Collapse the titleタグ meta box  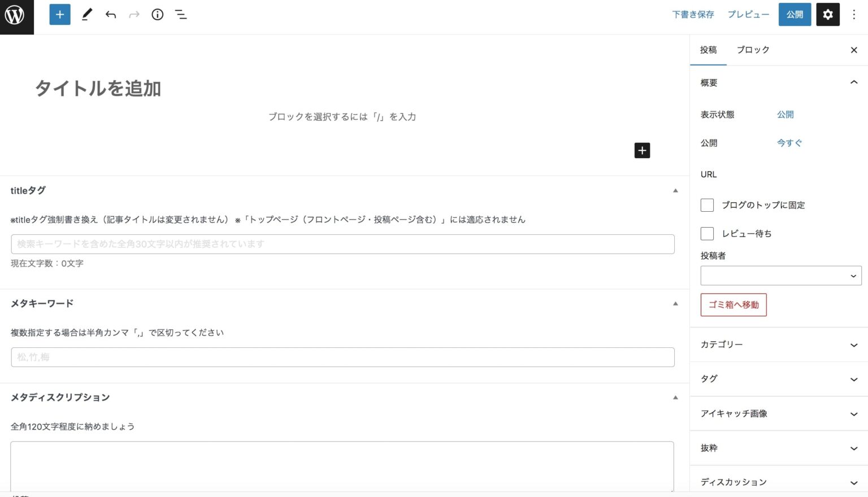tap(675, 191)
